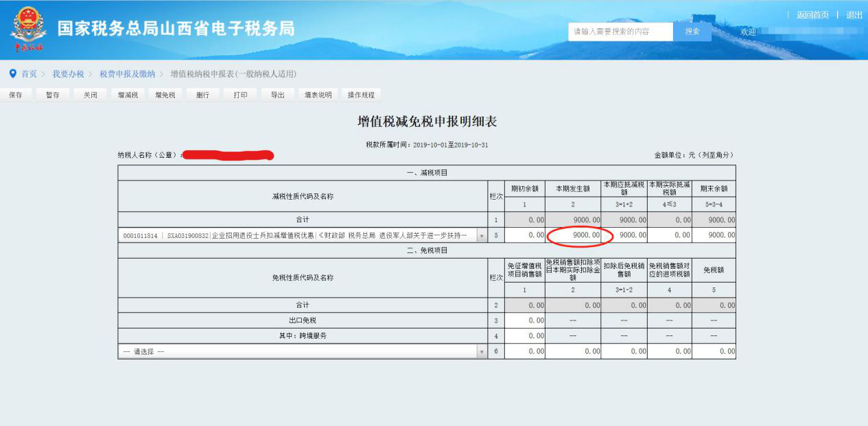Open 我要办税 breadcrumb link
868x426 pixels.
coord(68,74)
